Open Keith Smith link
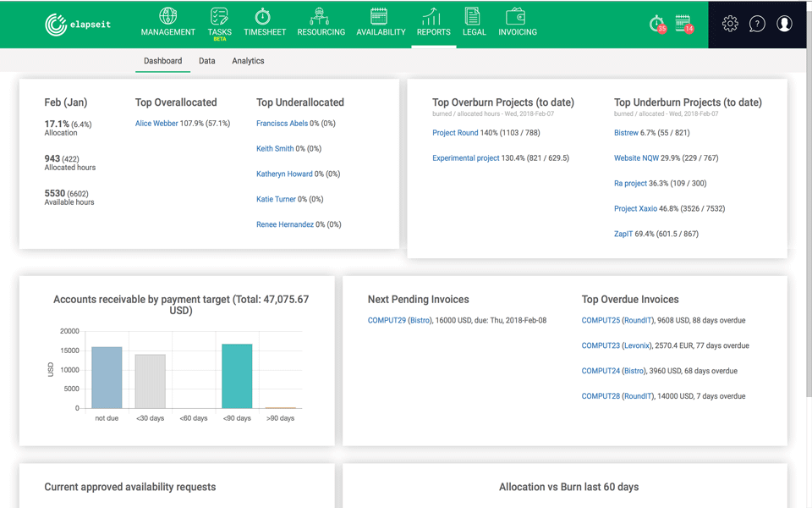Viewport: 812px width, 508px height. pos(275,149)
